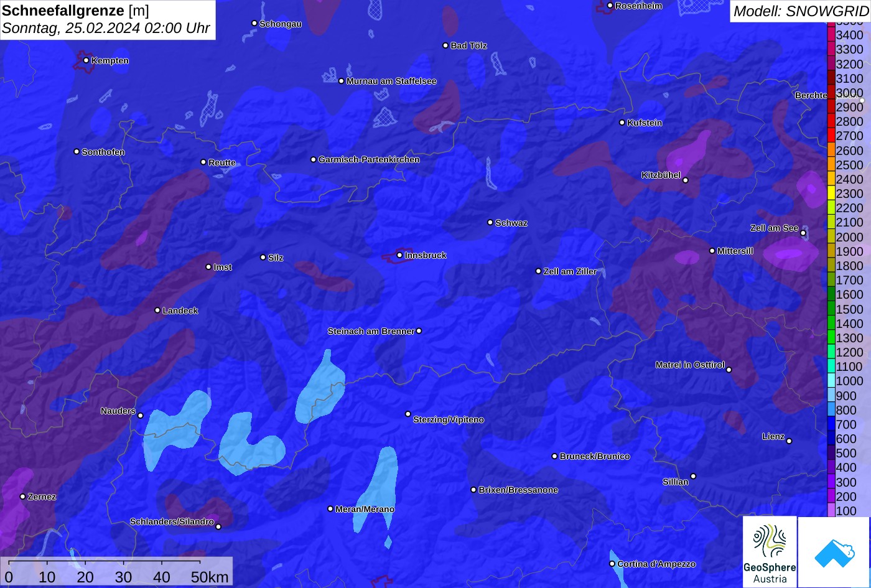Click the blue mountain cloud logo
871x588 pixels.
click(834, 552)
